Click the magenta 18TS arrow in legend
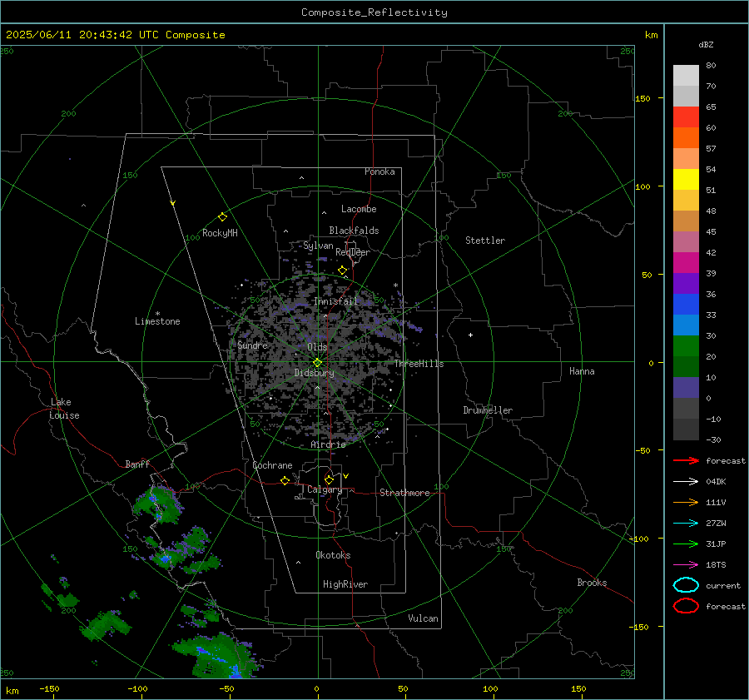Viewport: 749px width, 700px height. (x=686, y=565)
